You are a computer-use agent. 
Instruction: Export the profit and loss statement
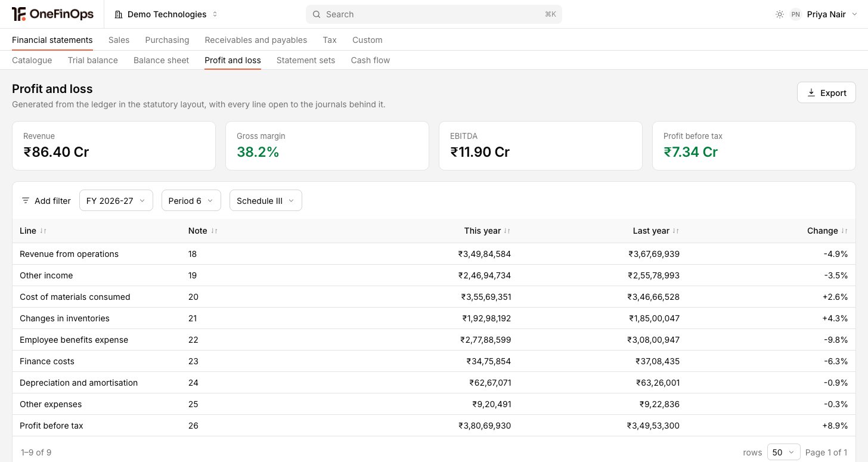pos(826,93)
